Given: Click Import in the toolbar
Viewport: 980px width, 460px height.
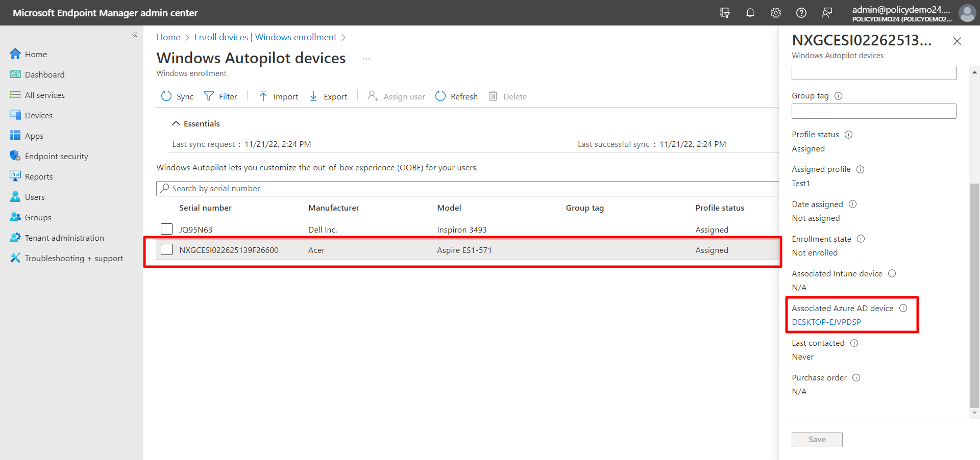Looking at the screenshot, I should coord(279,96).
